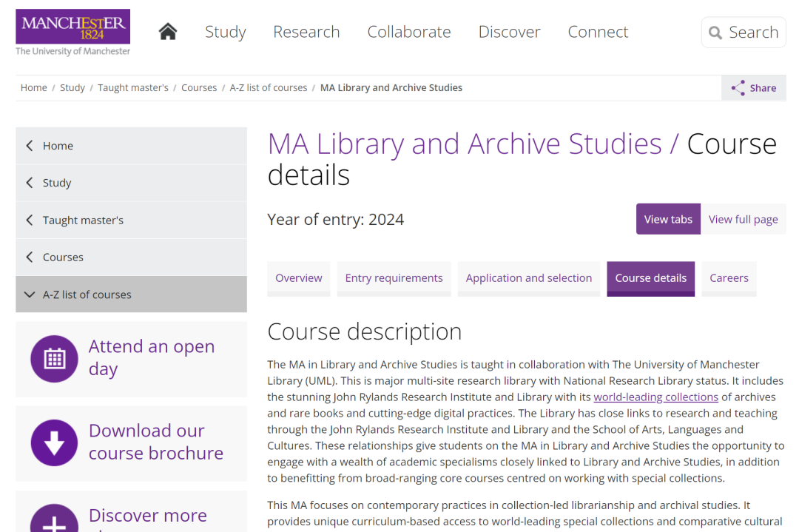Open the Connect menu
The image size is (799, 532).
[598, 32]
